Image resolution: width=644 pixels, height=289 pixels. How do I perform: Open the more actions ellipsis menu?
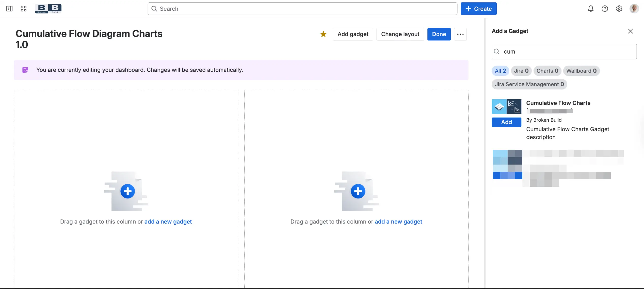coord(460,34)
